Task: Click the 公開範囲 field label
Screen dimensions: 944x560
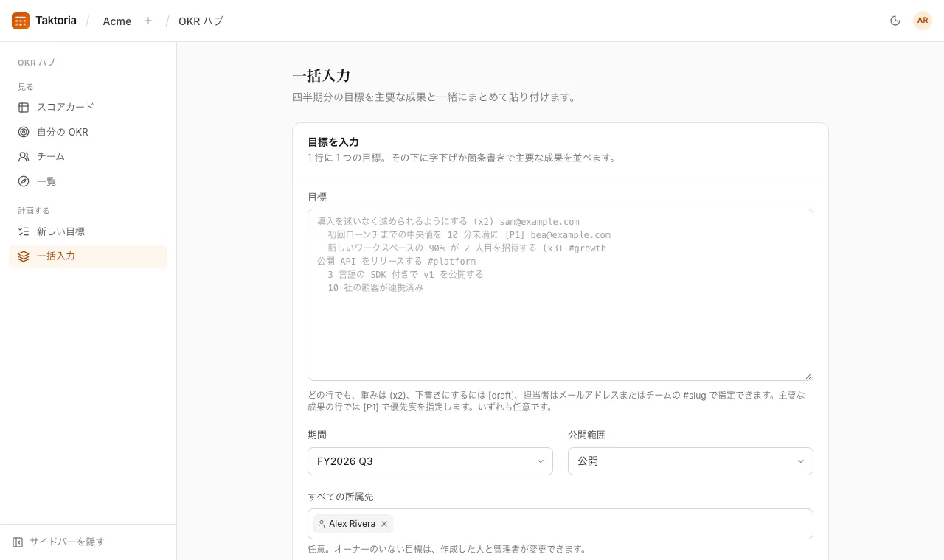Action: (587, 435)
